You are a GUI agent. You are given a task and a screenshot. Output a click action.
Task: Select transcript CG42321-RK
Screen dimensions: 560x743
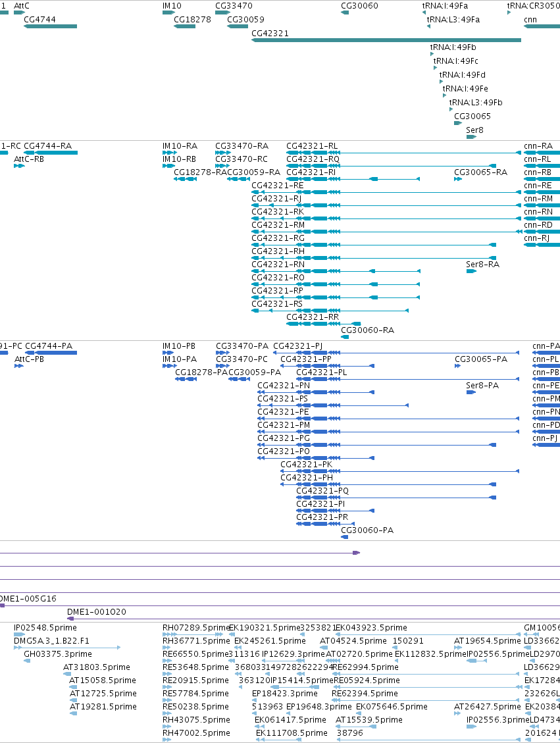pos(386,218)
